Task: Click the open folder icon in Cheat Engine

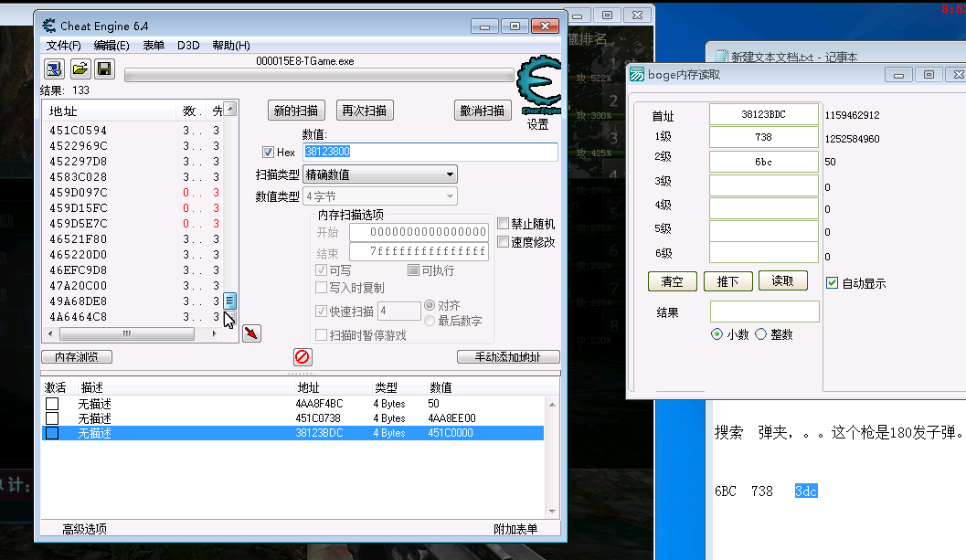Action: click(x=80, y=69)
